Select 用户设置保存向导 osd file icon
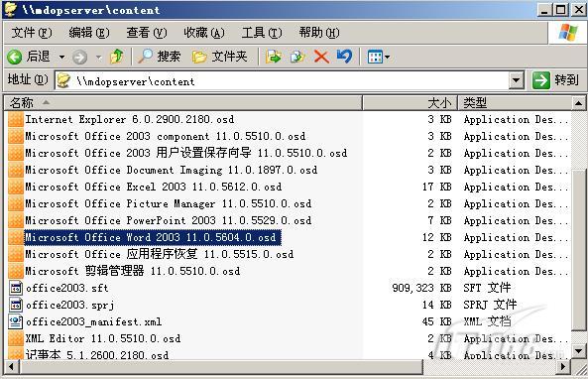Viewport: 588px width, 379px height. (16, 153)
